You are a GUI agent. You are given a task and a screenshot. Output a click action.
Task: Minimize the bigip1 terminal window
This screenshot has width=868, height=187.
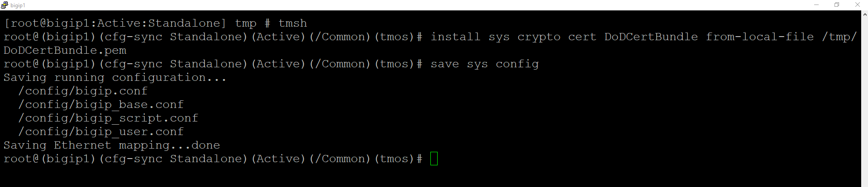pyautogui.click(x=816, y=5)
